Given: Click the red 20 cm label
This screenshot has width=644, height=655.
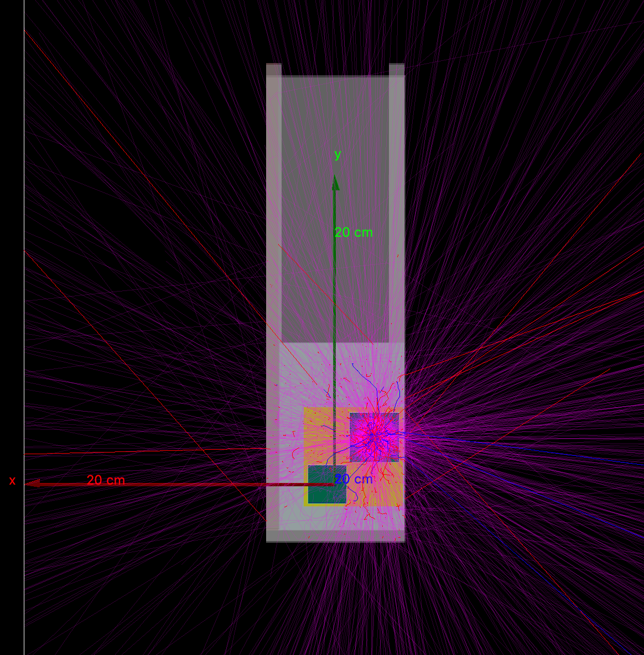Looking at the screenshot, I should pyautogui.click(x=106, y=480).
